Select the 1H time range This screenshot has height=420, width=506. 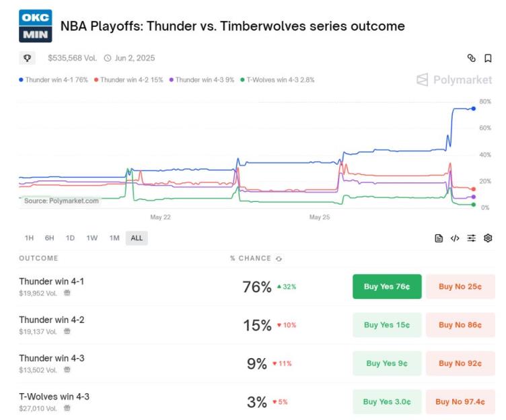point(29,238)
